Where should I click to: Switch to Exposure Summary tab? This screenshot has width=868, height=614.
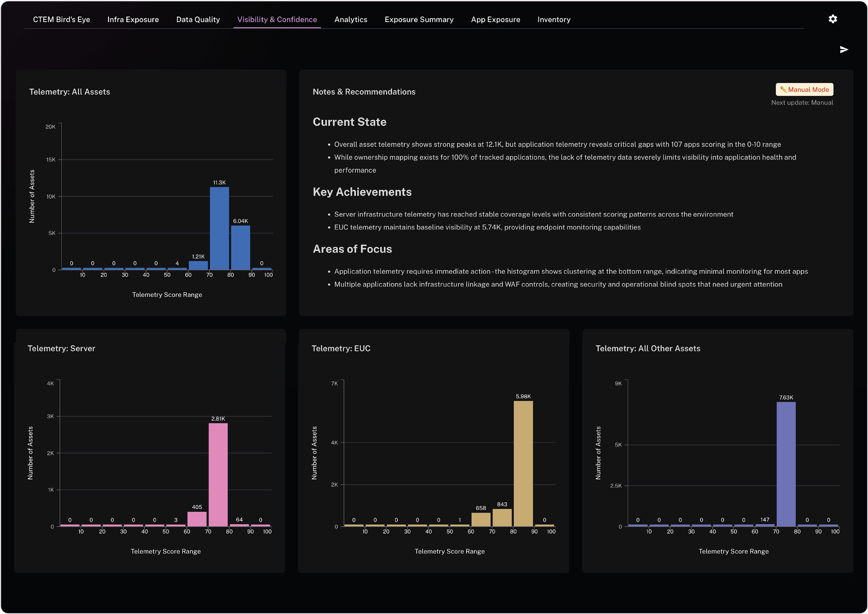[419, 19]
